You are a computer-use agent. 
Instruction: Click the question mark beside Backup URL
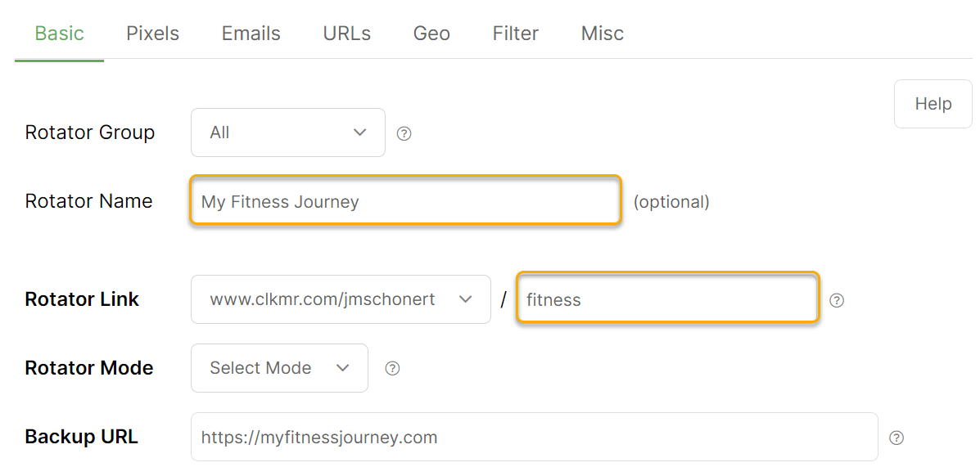[896, 438]
